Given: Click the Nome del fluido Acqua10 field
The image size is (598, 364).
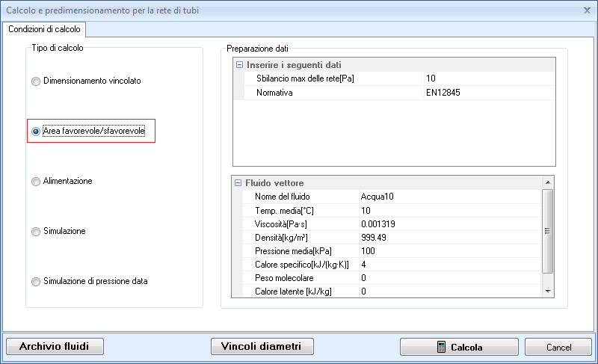Looking at the screenshot, I should pos(449,197).
